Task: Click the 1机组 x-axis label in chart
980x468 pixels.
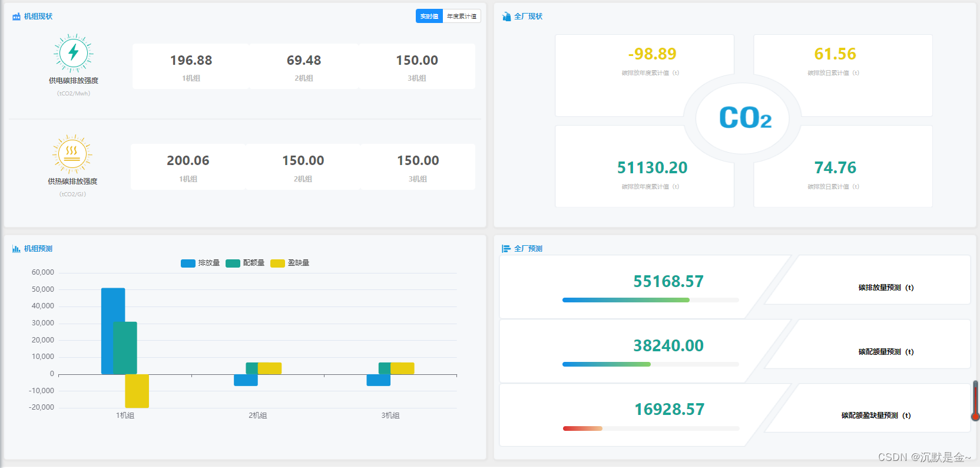Action: (125, 416)
